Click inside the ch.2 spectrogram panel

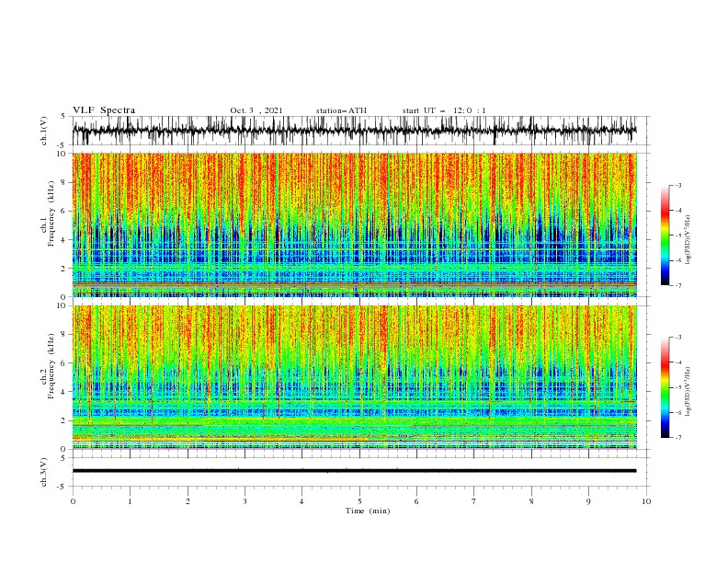click(x=354, y=377)
